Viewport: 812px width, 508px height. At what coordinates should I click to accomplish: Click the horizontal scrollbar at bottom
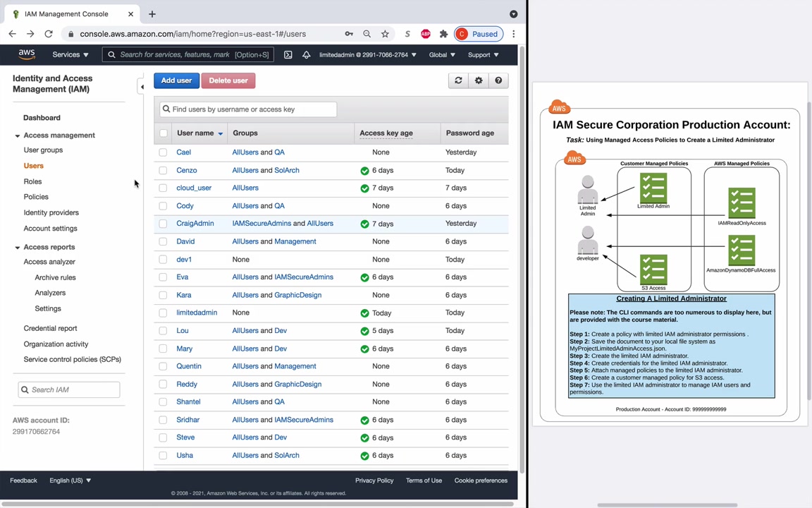(257, 504)
